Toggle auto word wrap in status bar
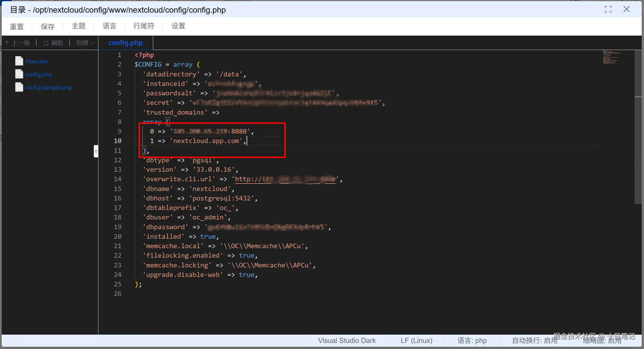 [x=534, y=341]
